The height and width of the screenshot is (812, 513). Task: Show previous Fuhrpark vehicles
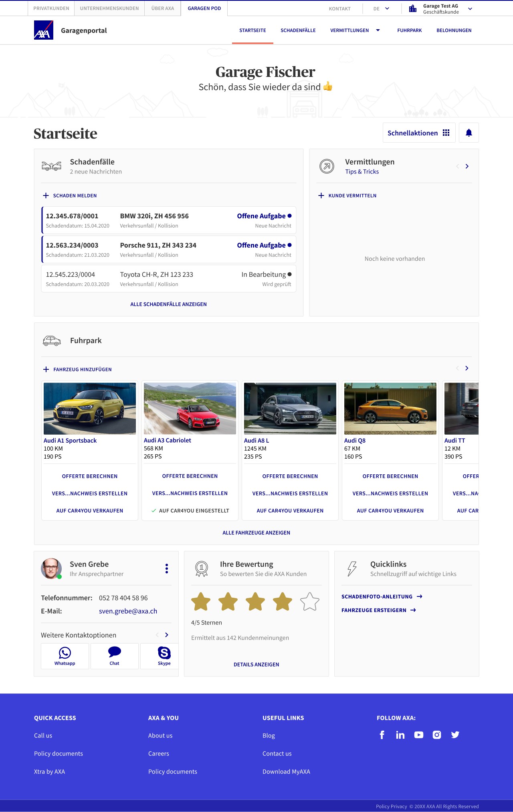[x=457, y=368]
